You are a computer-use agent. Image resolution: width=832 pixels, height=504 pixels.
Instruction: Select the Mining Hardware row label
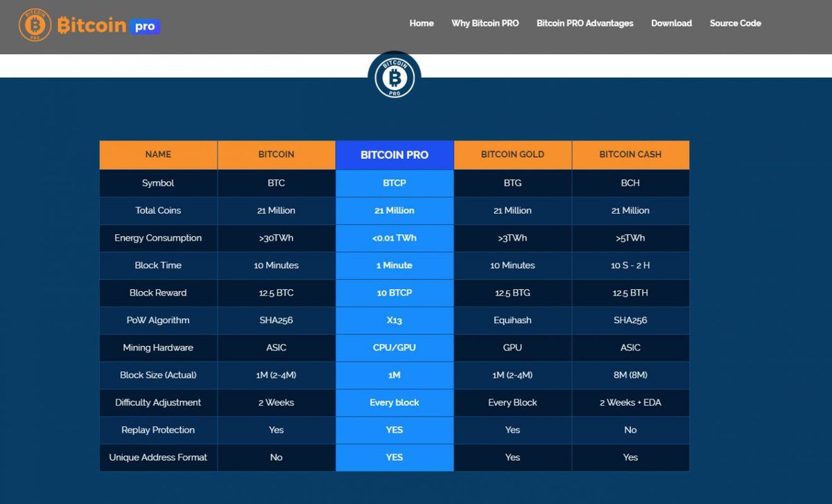coord(158,347)
